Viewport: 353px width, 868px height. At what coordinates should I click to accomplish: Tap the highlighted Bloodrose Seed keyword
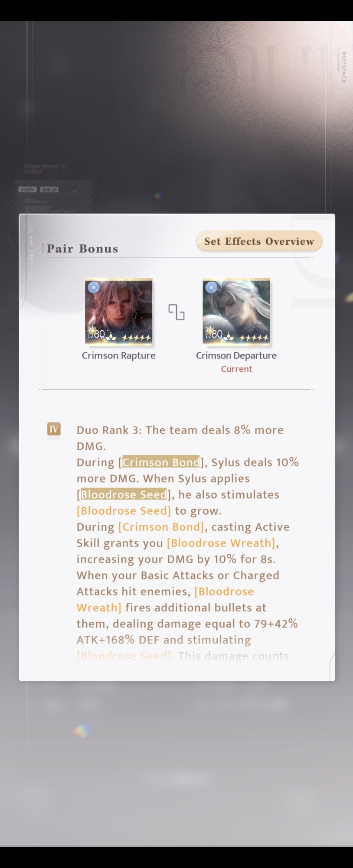124,494
